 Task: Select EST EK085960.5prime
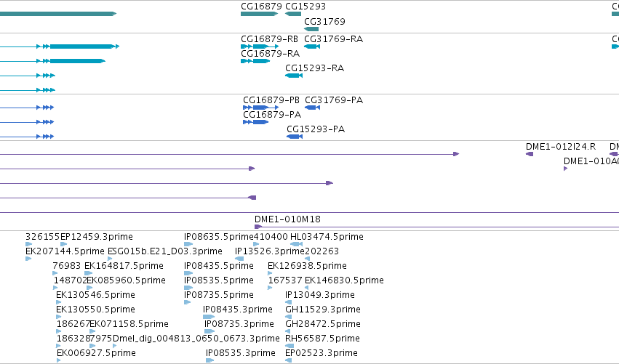click(89, 288)
